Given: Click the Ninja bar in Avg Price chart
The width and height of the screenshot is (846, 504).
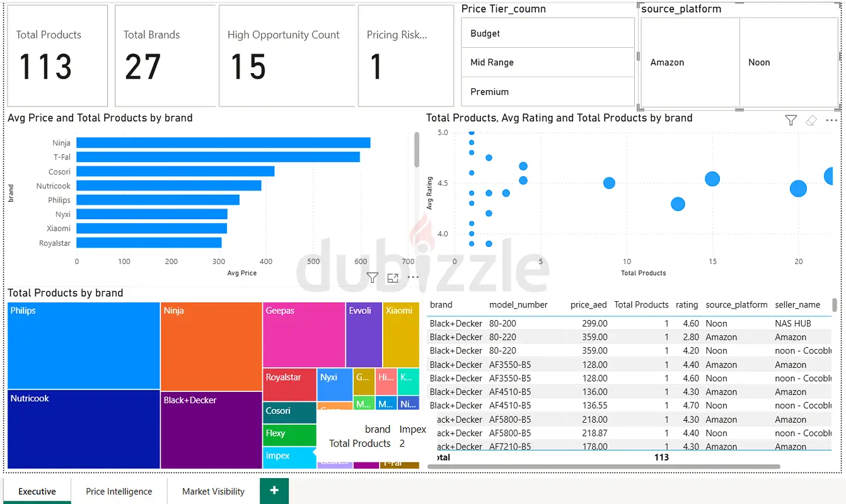Looking at the screenshot, I should 224,143.
